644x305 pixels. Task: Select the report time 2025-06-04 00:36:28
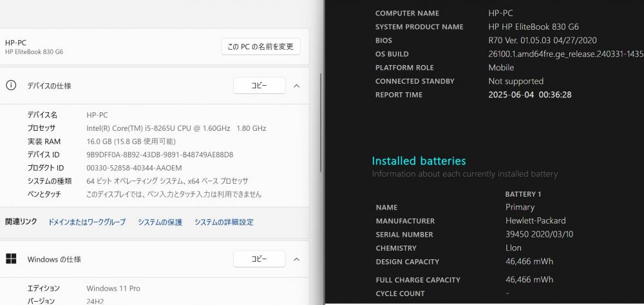click(x=530, y=95)
